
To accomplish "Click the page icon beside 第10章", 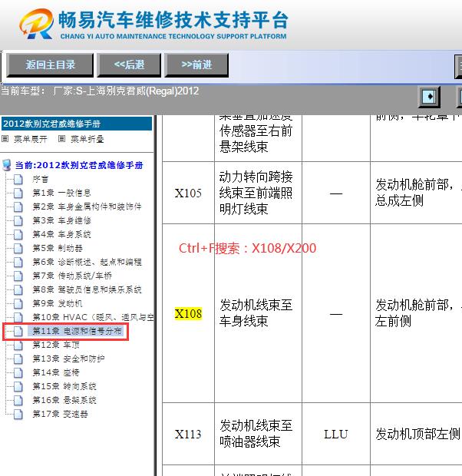I will coord(18,317).
